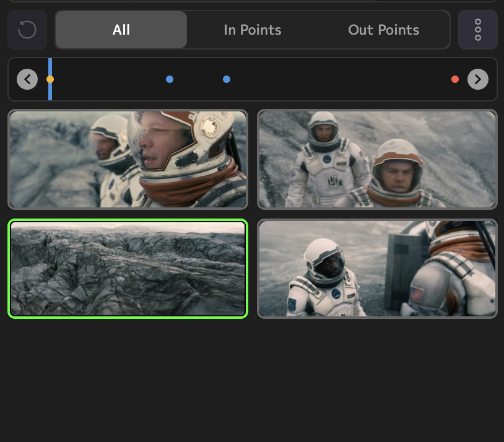Click empty timeline track between blue markers
Image resolution: width=504 pixels, height=442 pixels.
coord(198,79)
